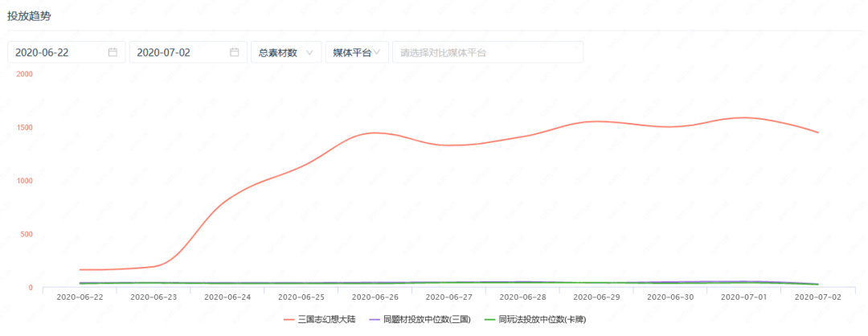Click x-axis label 2020-07-01

[743, 297]
